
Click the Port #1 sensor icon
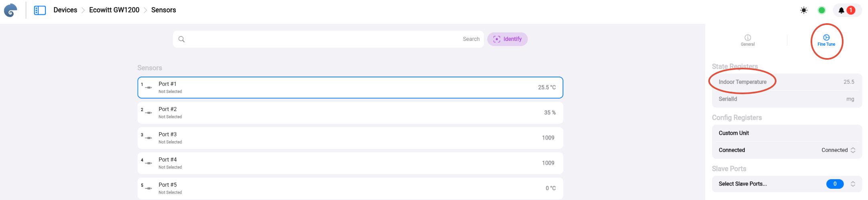point(148,87)
